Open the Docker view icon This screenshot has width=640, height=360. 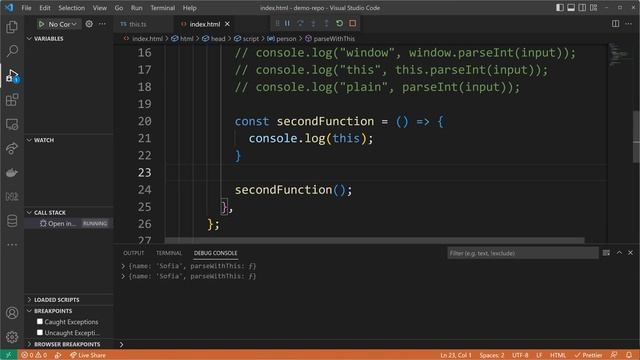12,173
